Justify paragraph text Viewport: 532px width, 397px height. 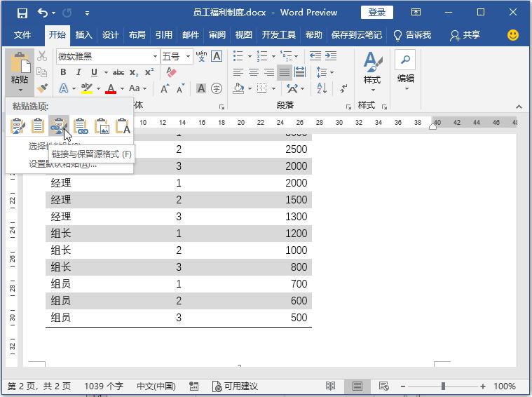(x=285, y=72)
